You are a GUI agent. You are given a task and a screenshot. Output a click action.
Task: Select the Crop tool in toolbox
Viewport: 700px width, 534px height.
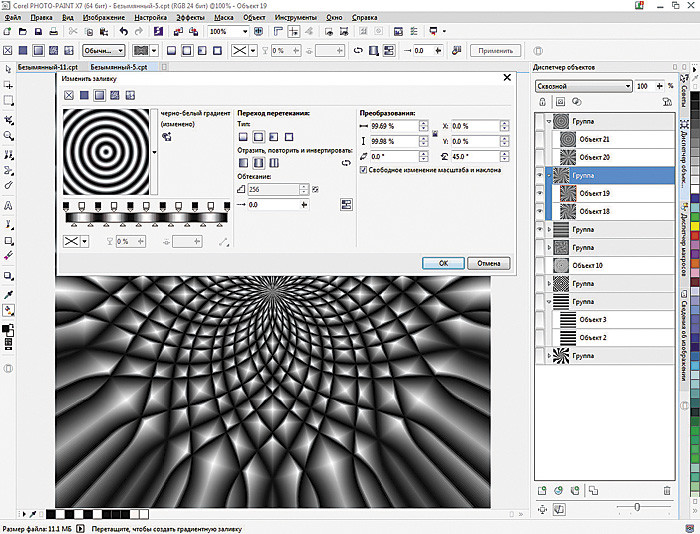tap(9, 118)
